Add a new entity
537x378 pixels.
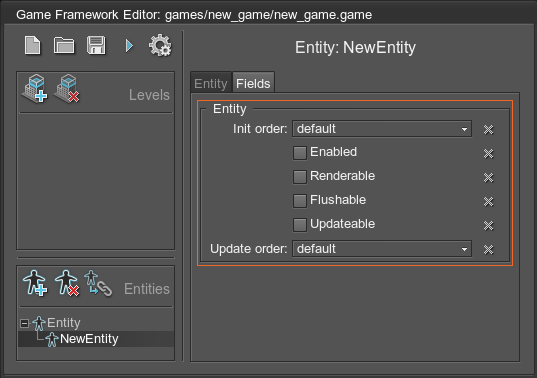35,283
